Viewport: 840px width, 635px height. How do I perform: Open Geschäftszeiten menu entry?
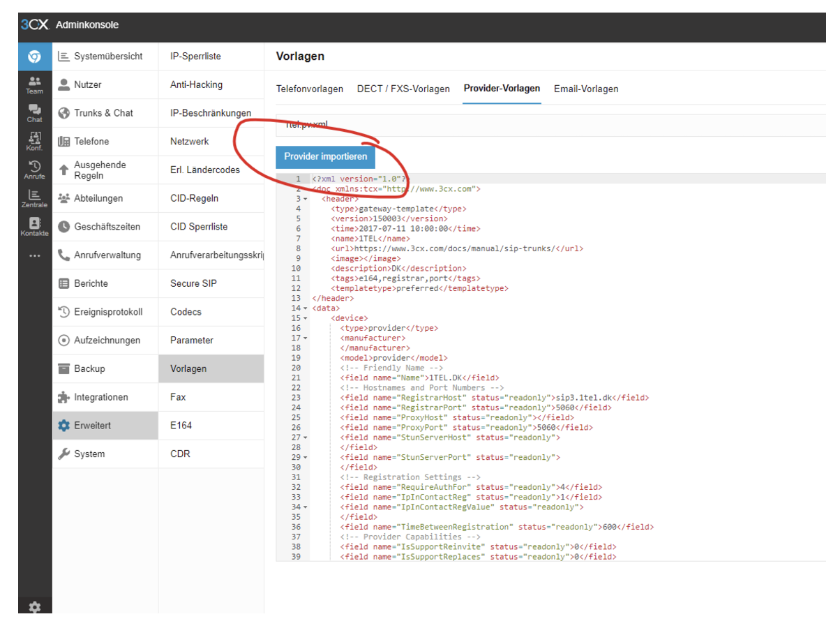coord(105,227)
